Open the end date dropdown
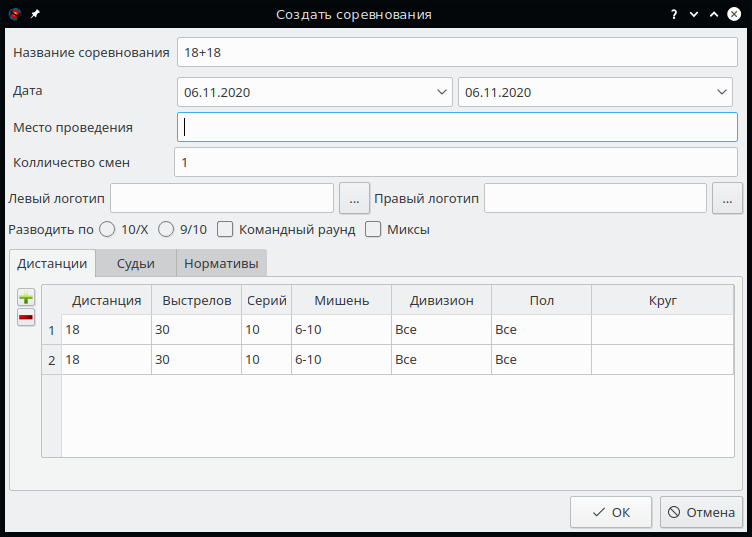The height and width of the screenshot is (537, 752). [723, 92]
